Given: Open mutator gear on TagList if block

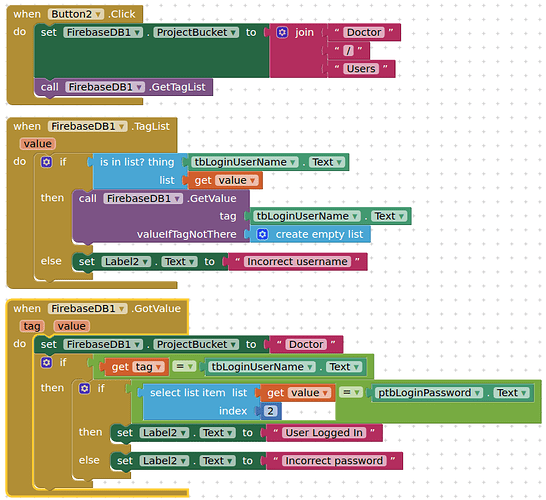Looking at the screenshot, I should click(46, 162).
